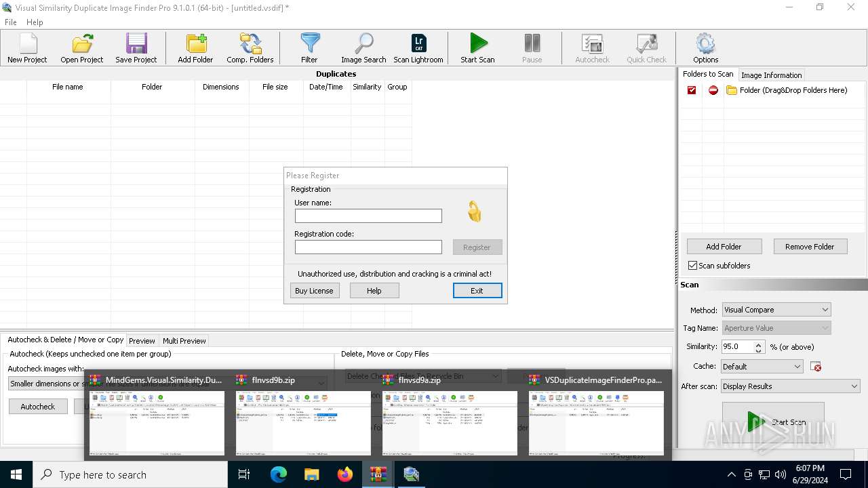Open Microsoft Edge from taskbar
Image resolution: width=868 pixels, height=488 pixels.
click(x=279, y=474)
